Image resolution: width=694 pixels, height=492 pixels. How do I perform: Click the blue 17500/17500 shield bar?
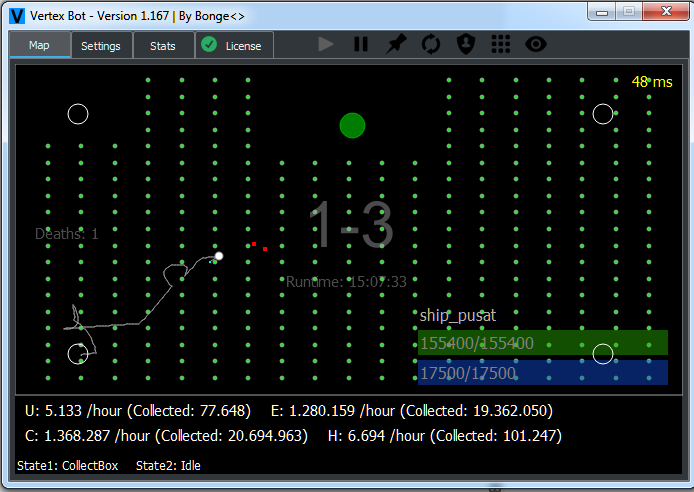(543, 373)
